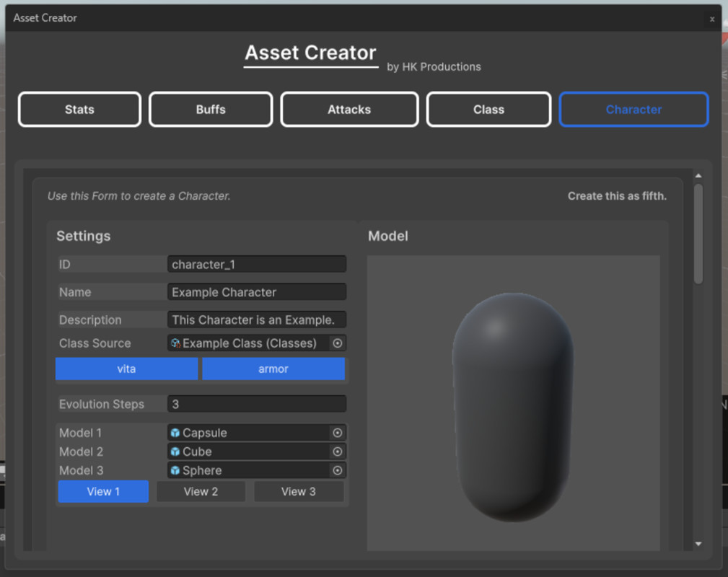Switch to the Attacks tab
Image resolution: width=728 pixels, height=577 pixels.
pos(348,109)
